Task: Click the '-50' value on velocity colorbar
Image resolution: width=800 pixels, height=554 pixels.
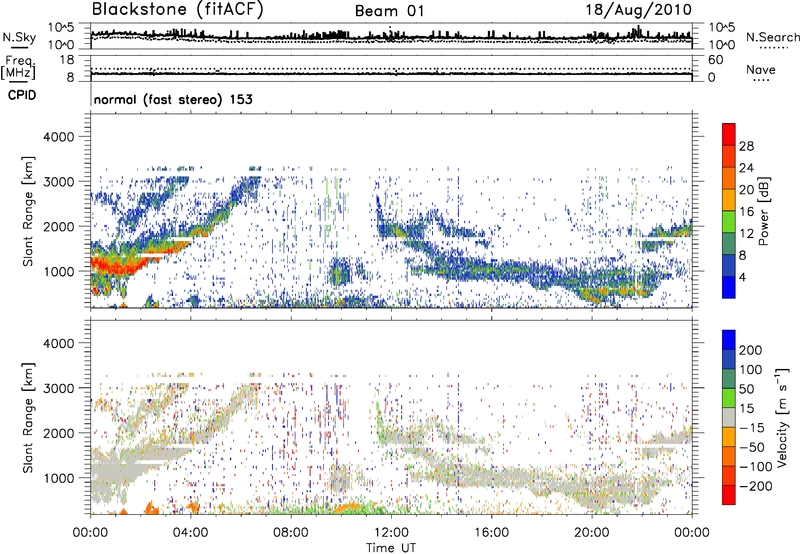Action: (x=752, y=447)
